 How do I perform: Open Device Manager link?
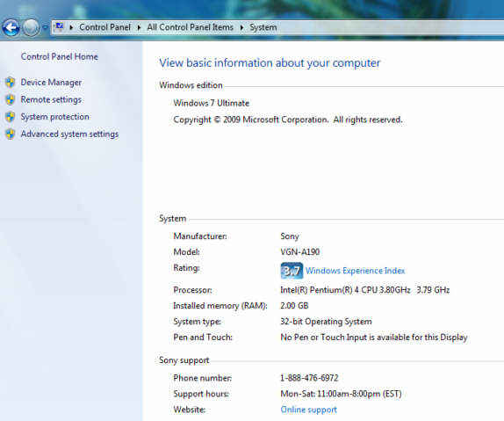[x=51, y=83]
